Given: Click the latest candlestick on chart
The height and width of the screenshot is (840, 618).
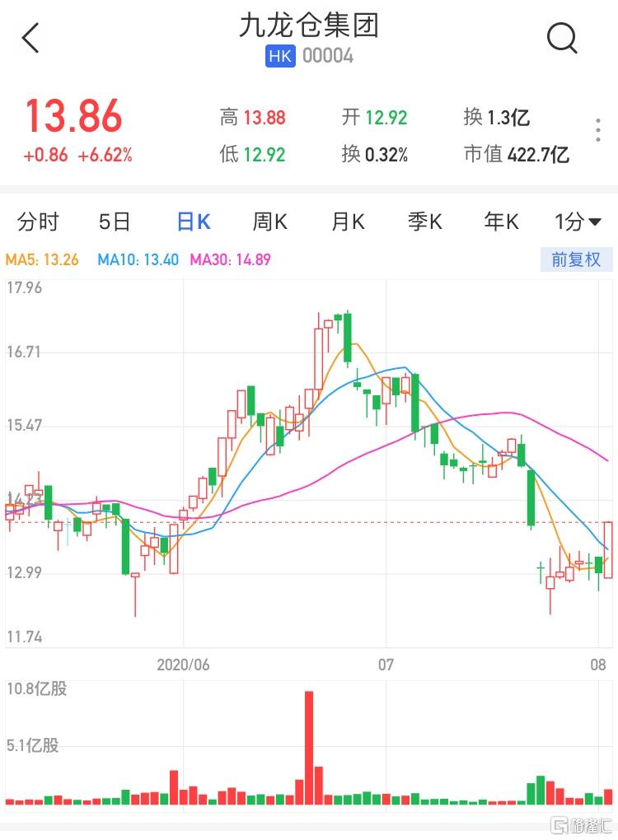Looking at the screenshot, I should pyautogui.click(x=608, y=549).
